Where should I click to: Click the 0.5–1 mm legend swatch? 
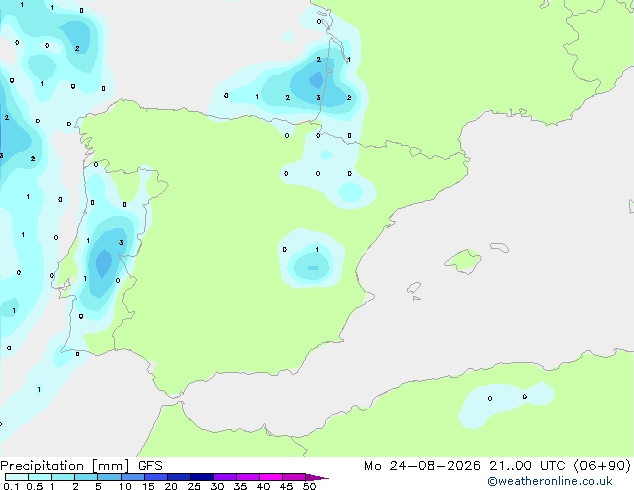(x=40, y=477)
